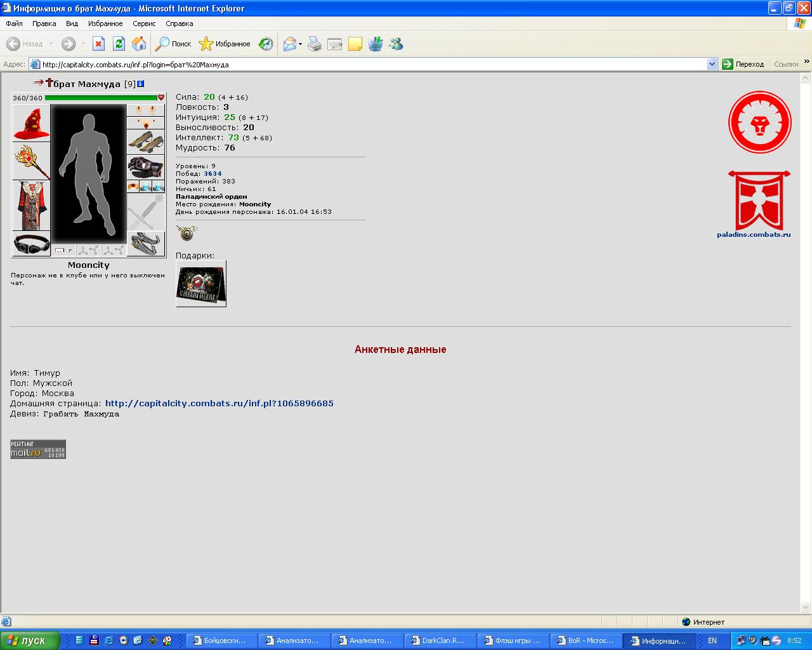Click the dark gloves item

145,168
